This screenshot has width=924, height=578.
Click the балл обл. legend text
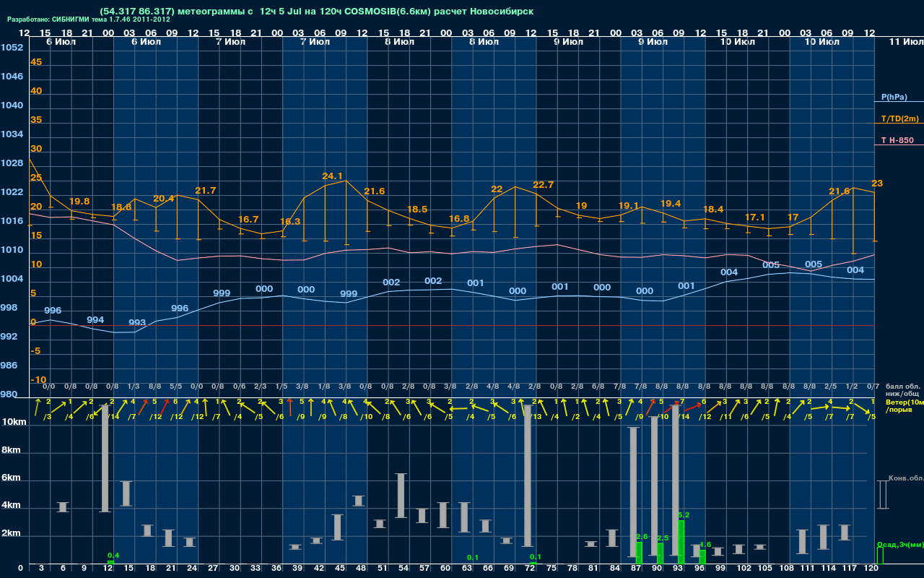coord(903,387)
